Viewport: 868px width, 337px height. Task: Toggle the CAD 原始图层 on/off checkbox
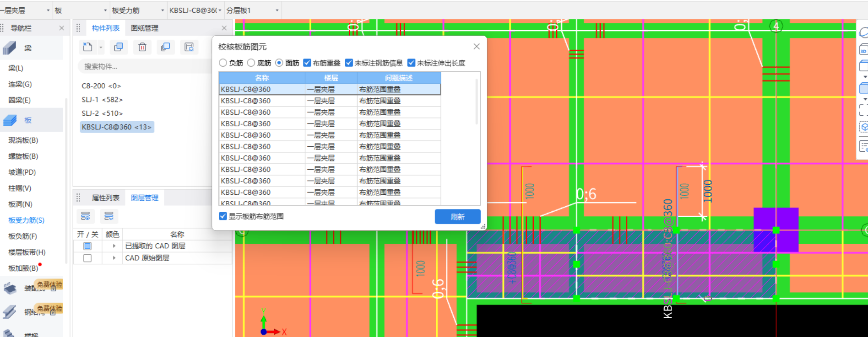[87, 258]
